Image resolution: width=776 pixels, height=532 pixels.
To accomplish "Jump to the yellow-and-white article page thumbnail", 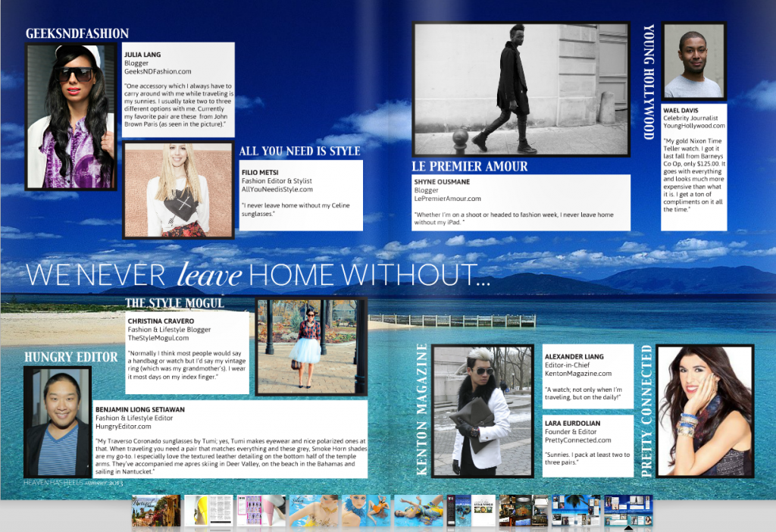I will click(x=209, y=511).
